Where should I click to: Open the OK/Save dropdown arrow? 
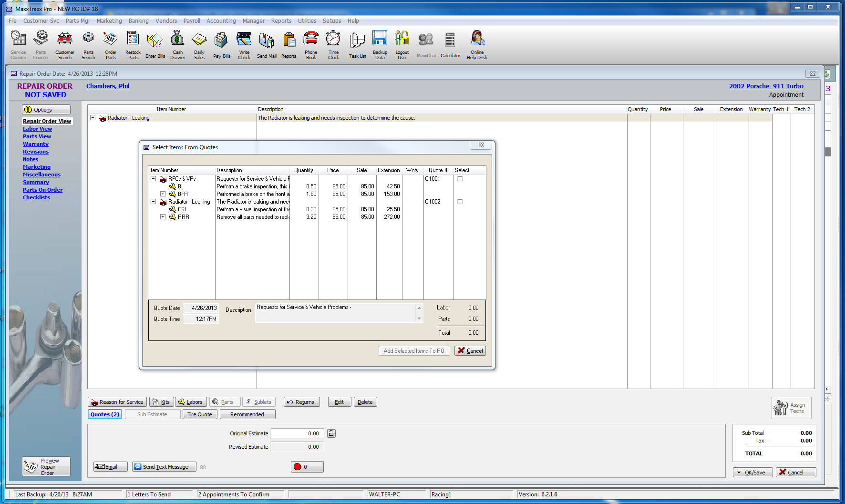739,473
